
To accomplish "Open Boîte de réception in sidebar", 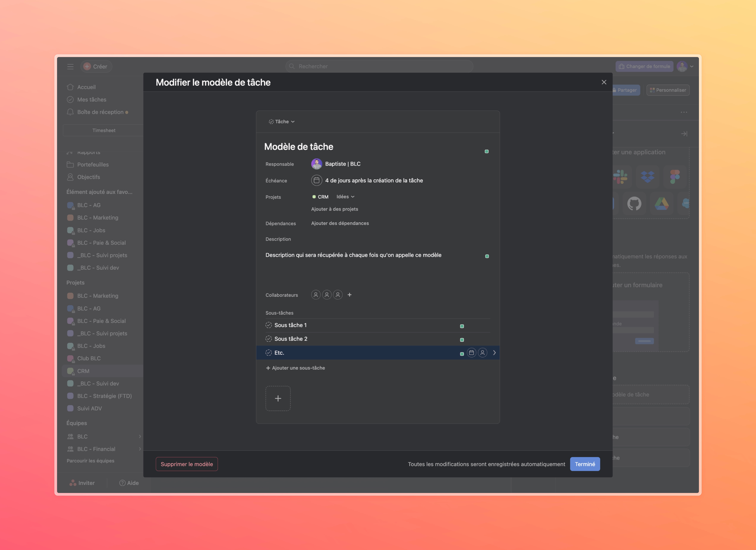I will 97,112.
